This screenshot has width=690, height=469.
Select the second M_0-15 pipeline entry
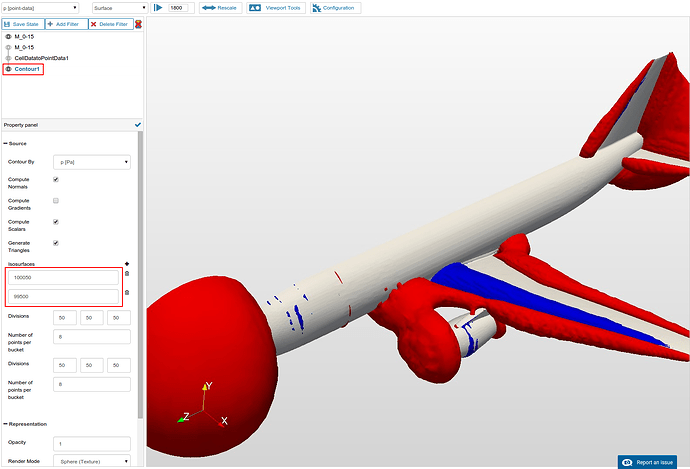coord(24,47)
